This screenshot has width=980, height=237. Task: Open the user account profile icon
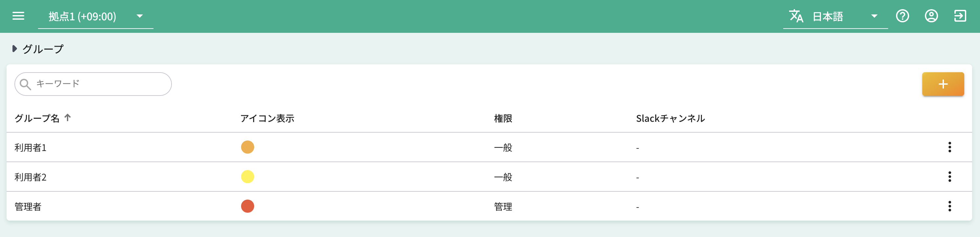(x=931, y=16)
